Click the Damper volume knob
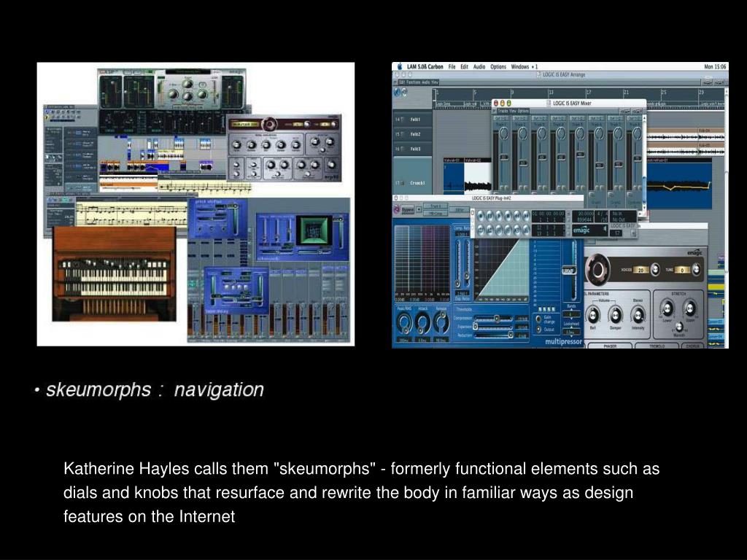This screenshot has width=747, height=560. tap(615, 315)
